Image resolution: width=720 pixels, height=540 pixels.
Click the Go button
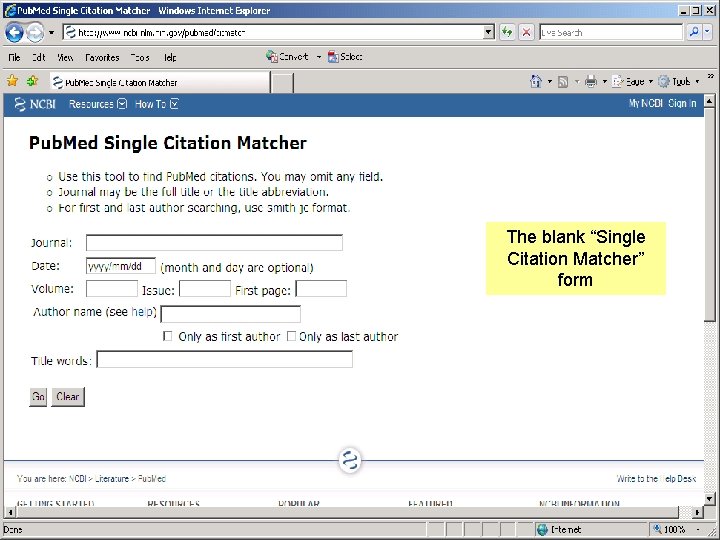pos(38,397)
